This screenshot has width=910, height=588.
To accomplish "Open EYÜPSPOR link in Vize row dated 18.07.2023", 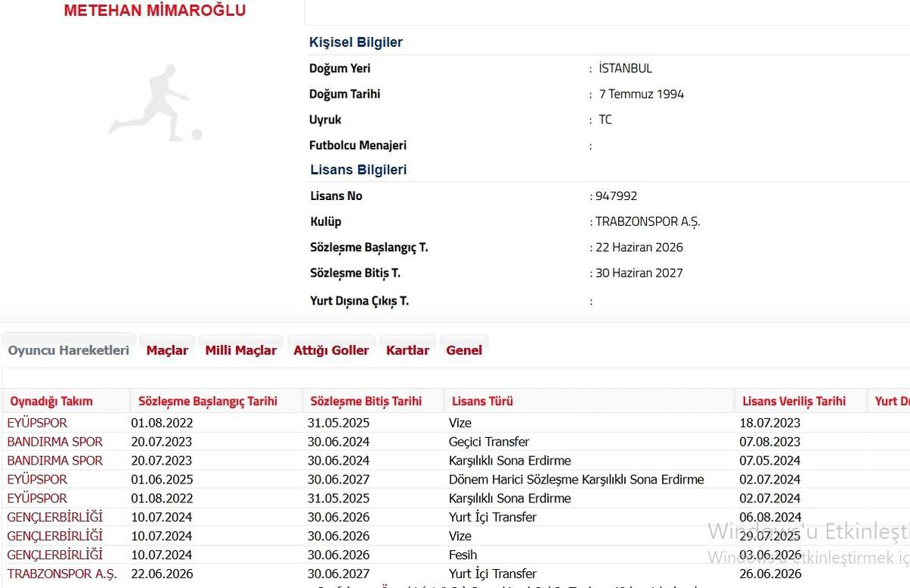I will pos(37,423).
